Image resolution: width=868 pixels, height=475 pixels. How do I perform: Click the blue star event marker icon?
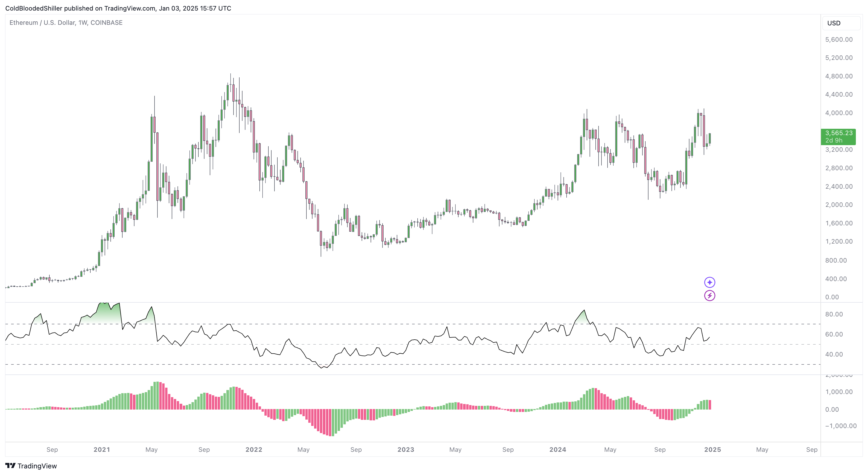(x=710, y=282)
